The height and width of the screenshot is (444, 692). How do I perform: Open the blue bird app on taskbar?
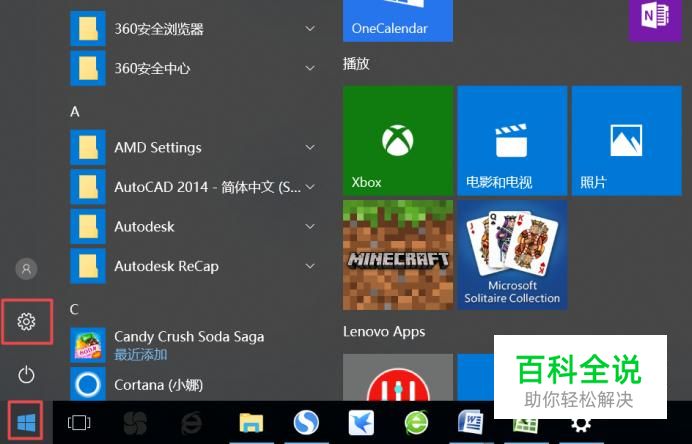tap(361, 422)
